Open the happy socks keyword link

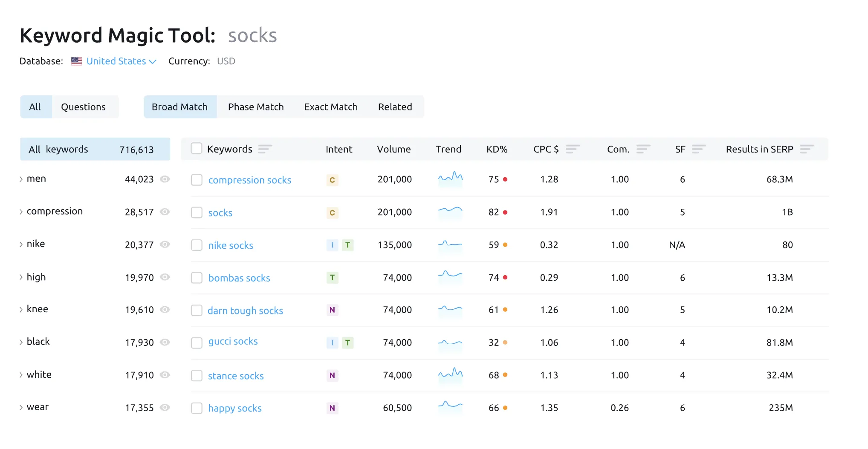(x=235, y=409)
